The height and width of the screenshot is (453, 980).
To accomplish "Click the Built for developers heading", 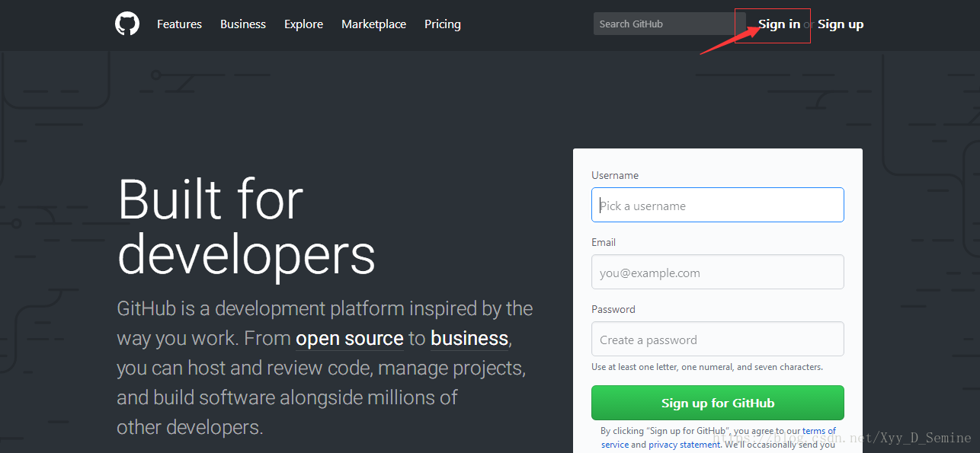I will pyautogui.click(x=246, y=227).
